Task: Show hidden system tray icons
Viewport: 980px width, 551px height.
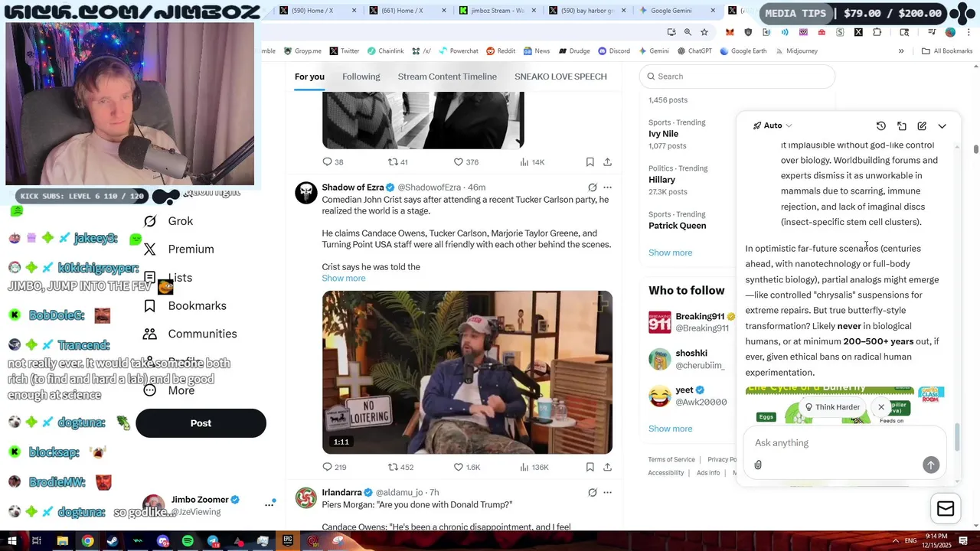Action: click(895, 541)
